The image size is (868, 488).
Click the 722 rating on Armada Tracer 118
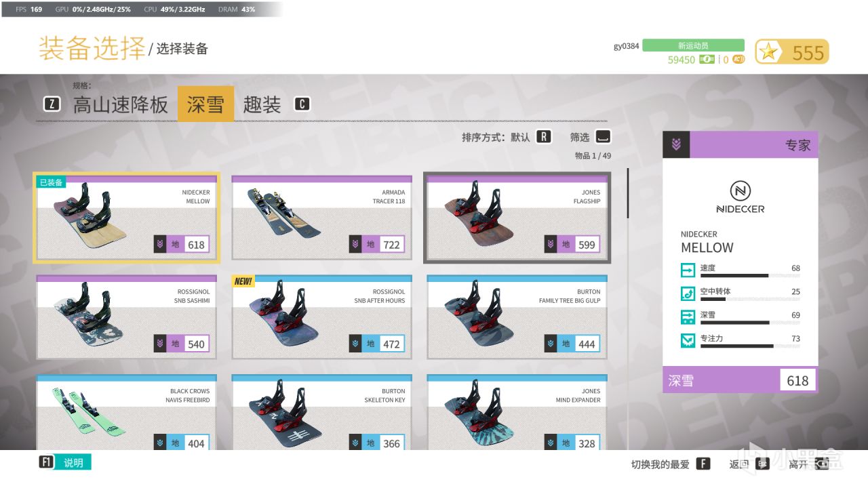tap(391, 245)
